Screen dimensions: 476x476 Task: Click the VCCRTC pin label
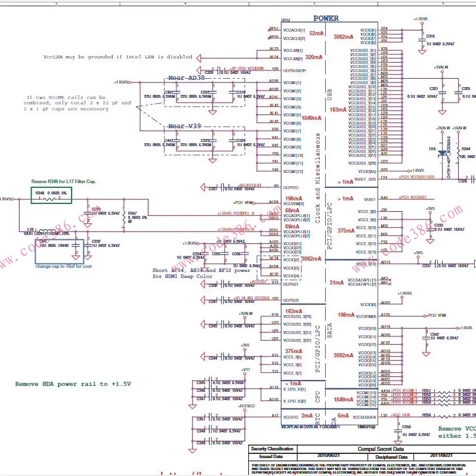[x=291, y=417]
